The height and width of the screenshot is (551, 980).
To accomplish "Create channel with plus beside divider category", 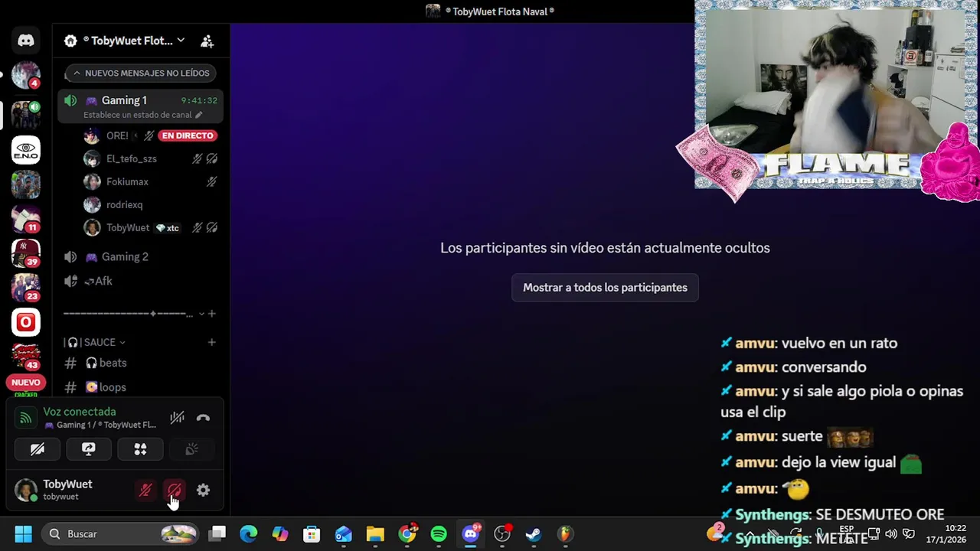I will tap(212, 314).
